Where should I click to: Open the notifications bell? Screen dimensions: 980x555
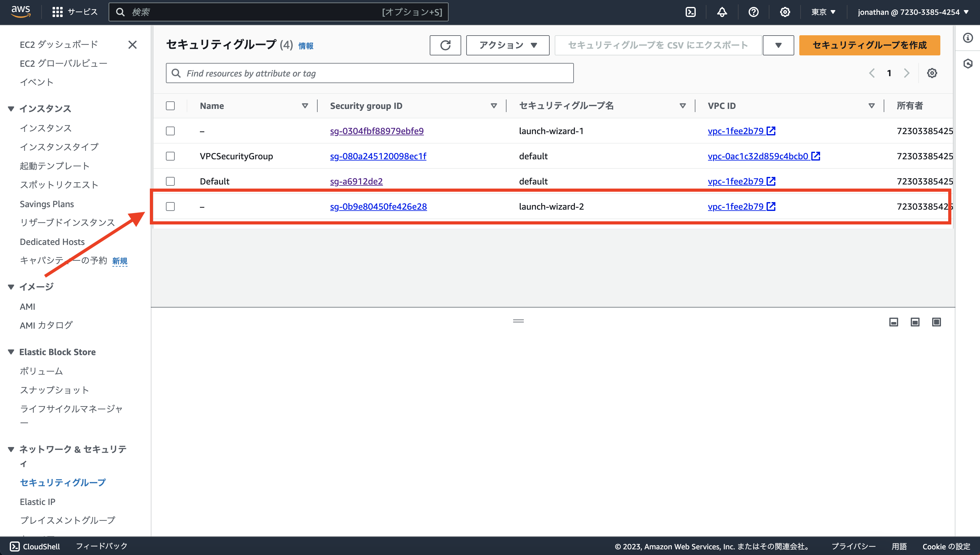pos(722,12)
